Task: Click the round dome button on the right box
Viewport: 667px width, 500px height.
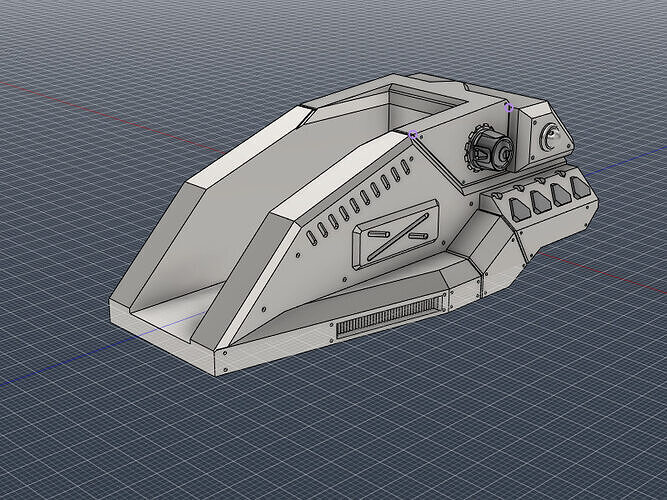Action: point(550,136)
